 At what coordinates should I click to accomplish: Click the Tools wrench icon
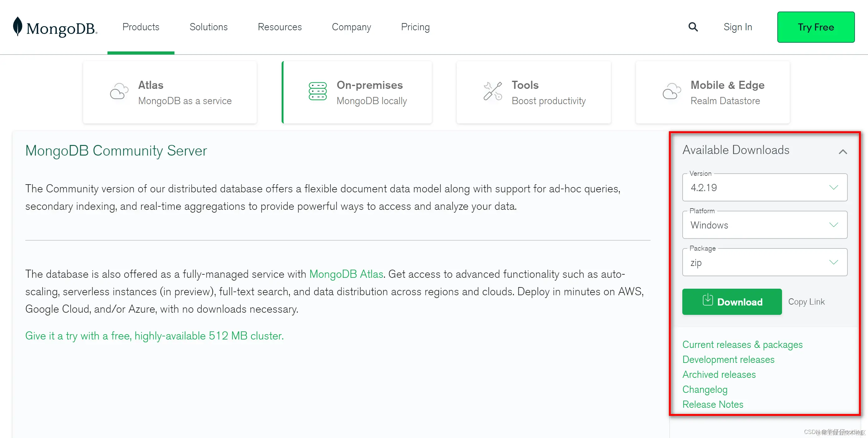click(493, 91)
